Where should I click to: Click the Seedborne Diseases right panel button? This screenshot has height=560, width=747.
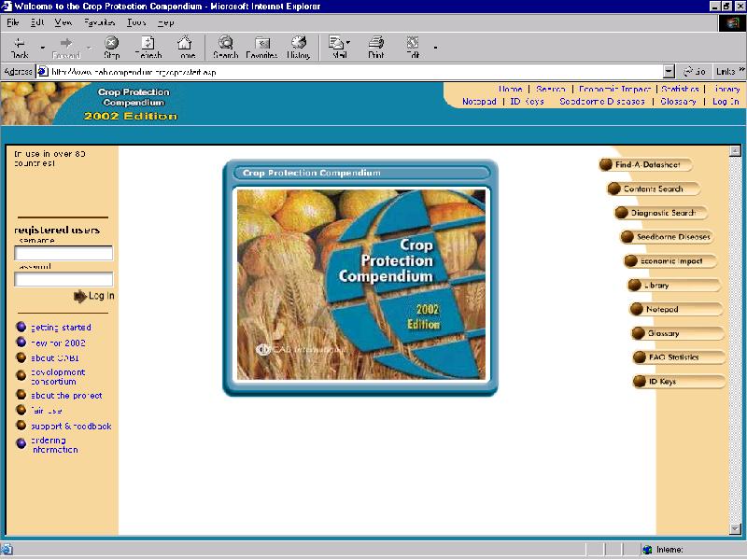coord(667,237)
